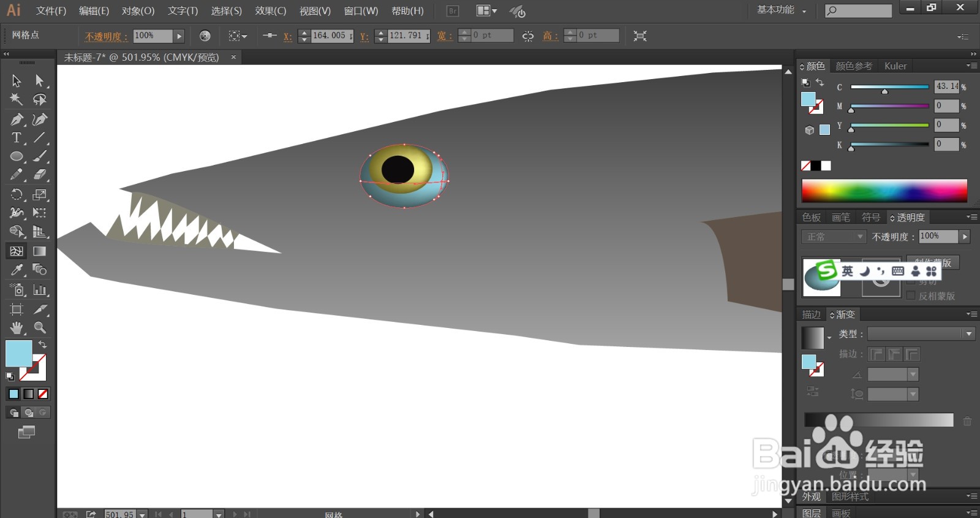This screenshot has height=518, width=980.
Task: Pick a color from the spectrum bar
Action: [x=884, y=191]
